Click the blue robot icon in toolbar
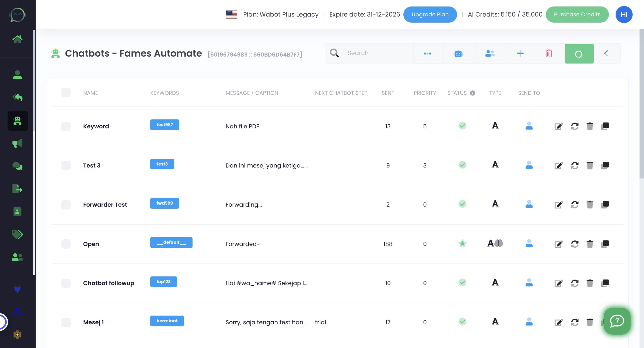Screen dimensions: 644x348 [x=458, y=53]
